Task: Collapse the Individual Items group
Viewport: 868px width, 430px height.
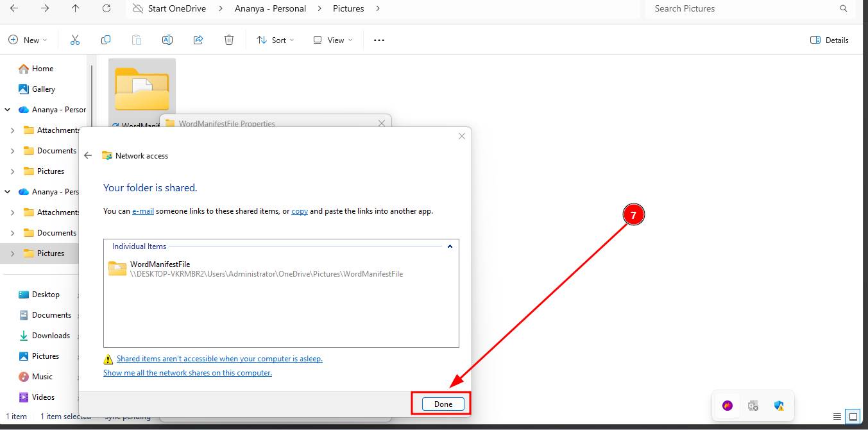Action: (450, 246)
